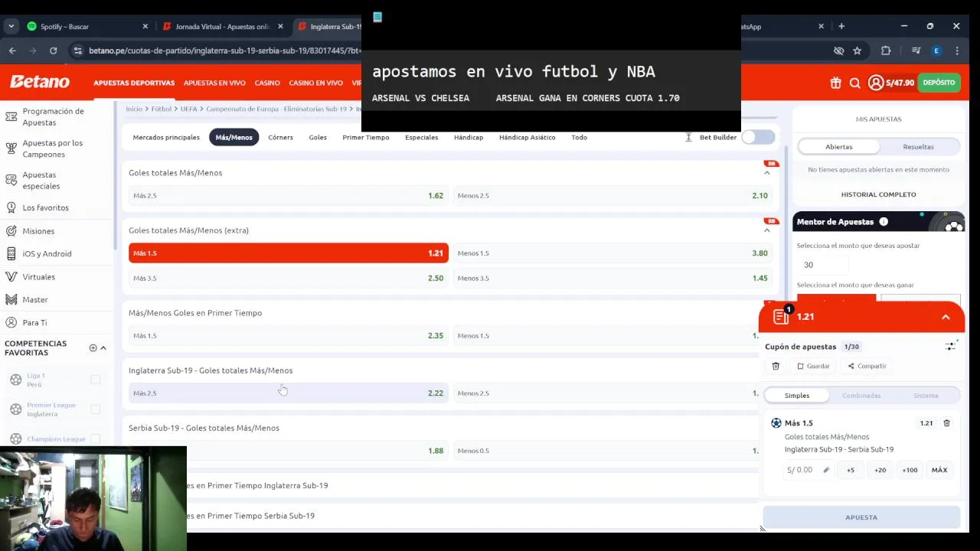Image resolution: width=980 pixels, height=551 pixels.
Task: Select Primer Tiempo market tab
Action: 366,137
